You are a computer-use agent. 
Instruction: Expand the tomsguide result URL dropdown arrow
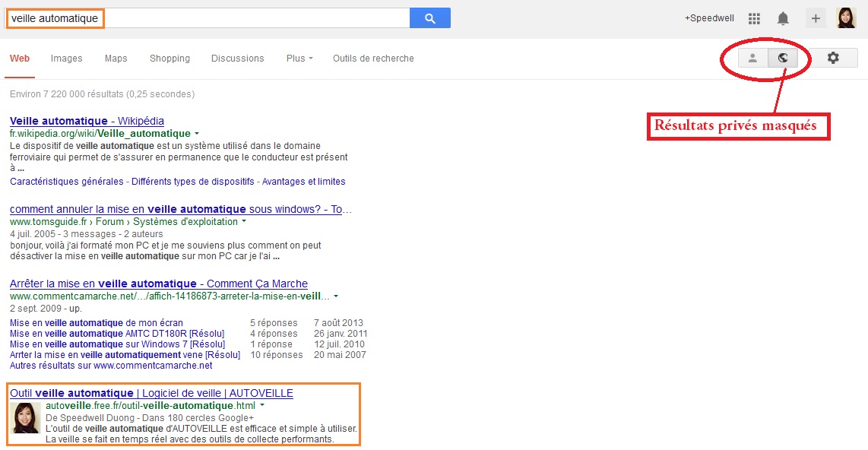[244, 222]
